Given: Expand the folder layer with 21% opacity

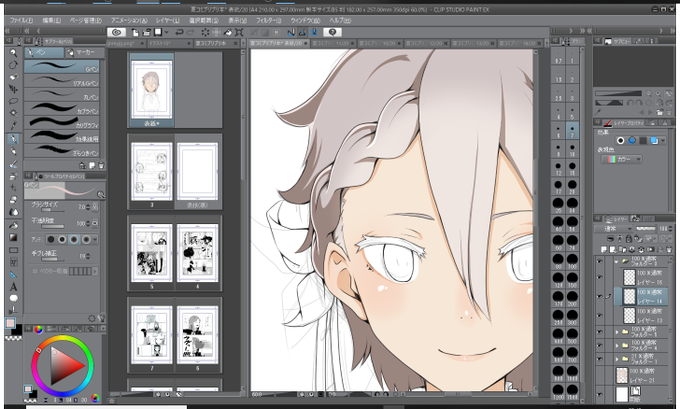Looking at the screenshot, I should pyautogui.click(x=616, y=359).
